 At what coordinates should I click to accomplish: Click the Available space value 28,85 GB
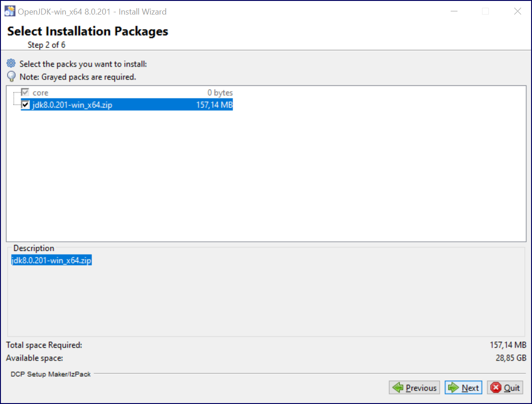coord(511,358)
